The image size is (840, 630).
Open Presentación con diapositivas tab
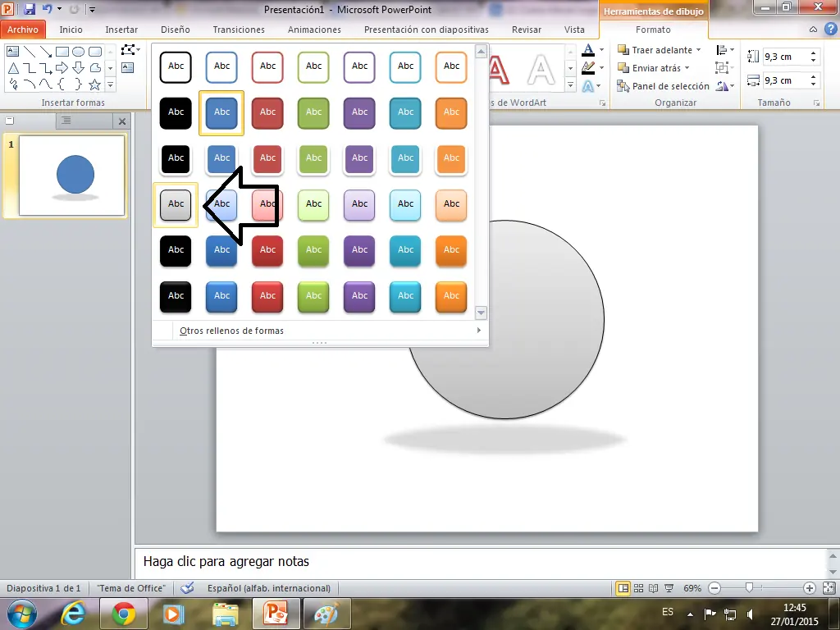[x=427, y=30]
